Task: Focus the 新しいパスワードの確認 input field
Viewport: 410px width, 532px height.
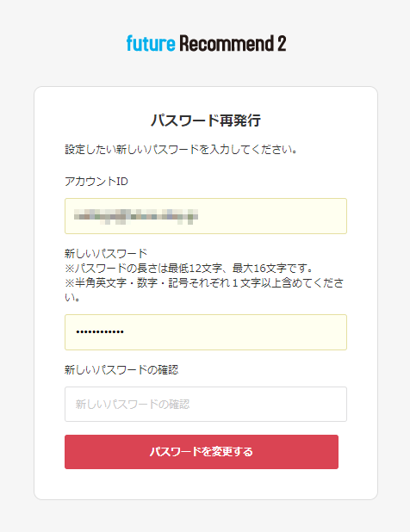Action: point(206,404)
